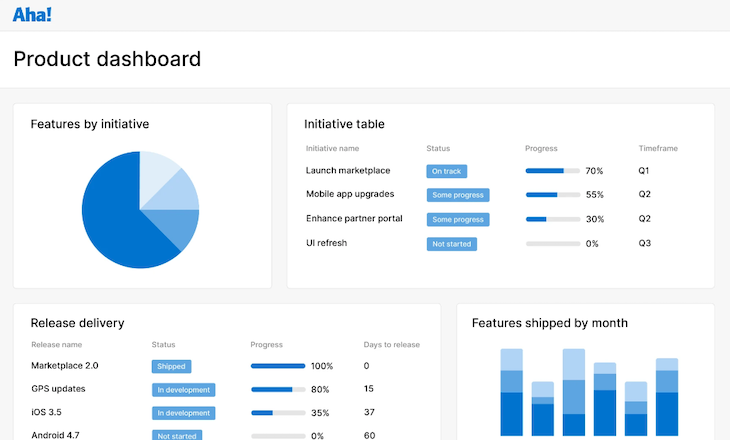
Task: Click the Q3 timeframe cell
Action: tap(644, 243)
